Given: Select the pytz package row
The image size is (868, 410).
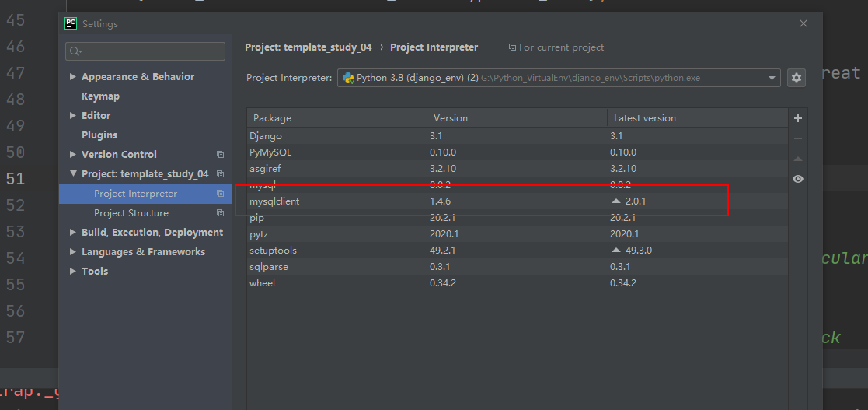Looking at the screenshot, I should click(517, 234).
